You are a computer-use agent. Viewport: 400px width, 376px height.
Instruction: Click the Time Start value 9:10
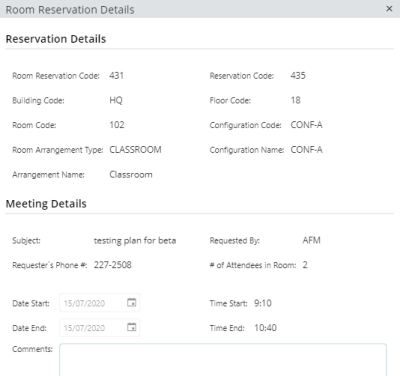pos(263,303)
